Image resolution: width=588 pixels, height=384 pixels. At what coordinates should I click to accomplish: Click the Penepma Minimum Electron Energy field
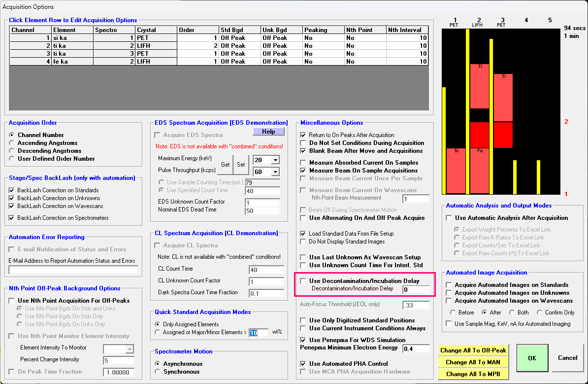coord(416,349)
